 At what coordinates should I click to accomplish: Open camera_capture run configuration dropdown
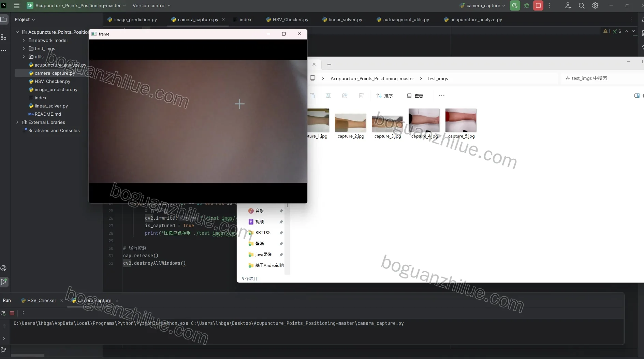tap(483, 5)
